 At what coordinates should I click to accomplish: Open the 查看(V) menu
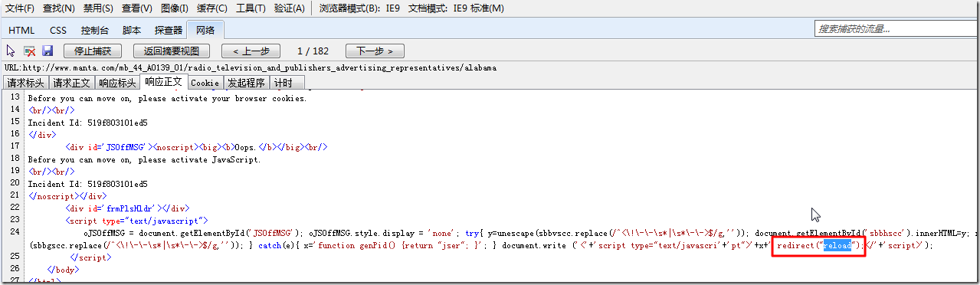[x=137, y=8]
